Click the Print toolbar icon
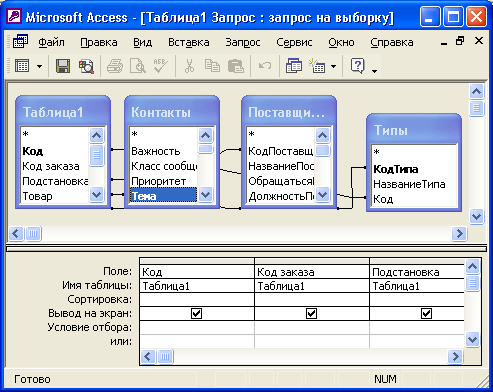493x392 pixels. click(114, 66)
